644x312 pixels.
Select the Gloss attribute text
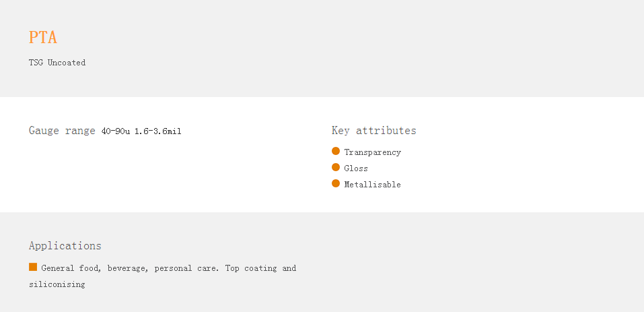pyautogui.click(x=356, y=168)
